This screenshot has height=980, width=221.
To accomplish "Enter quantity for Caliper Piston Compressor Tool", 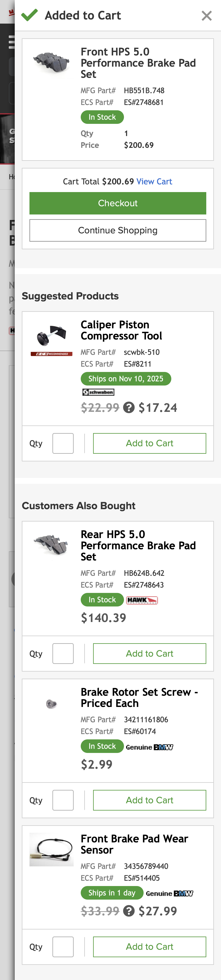I will (x=63, y=443).
